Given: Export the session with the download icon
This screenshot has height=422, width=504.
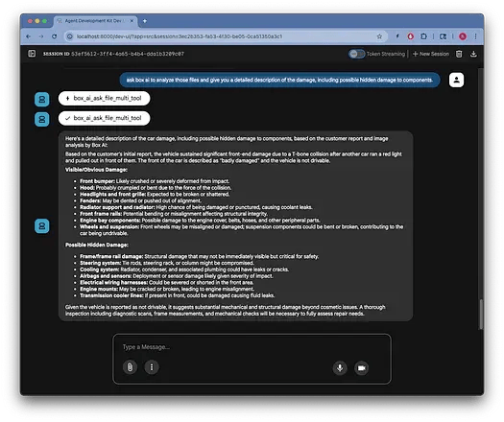Looking at the screenshot, I should tap(473, 54).
